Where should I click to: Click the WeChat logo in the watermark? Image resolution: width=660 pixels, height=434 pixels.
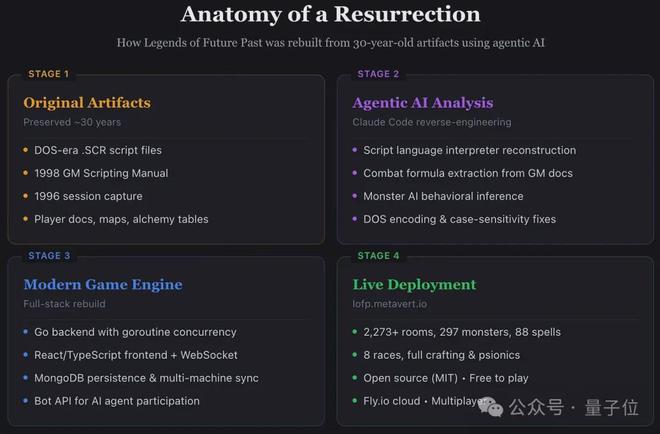[493, 408]
